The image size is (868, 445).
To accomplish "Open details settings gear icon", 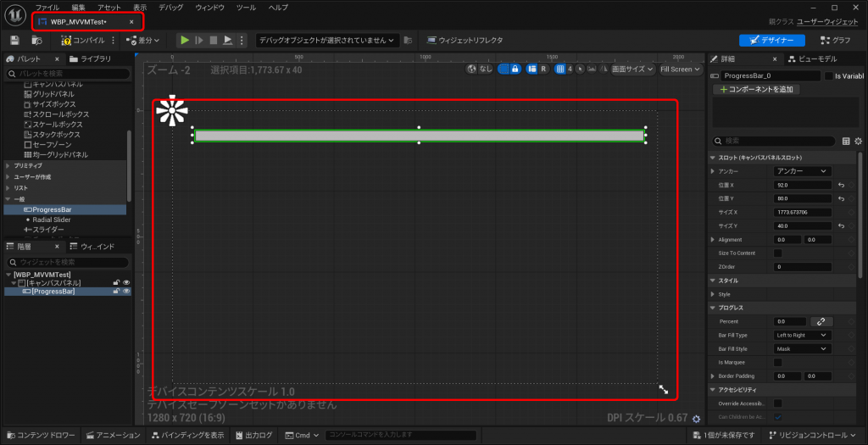I will [858, 142].
